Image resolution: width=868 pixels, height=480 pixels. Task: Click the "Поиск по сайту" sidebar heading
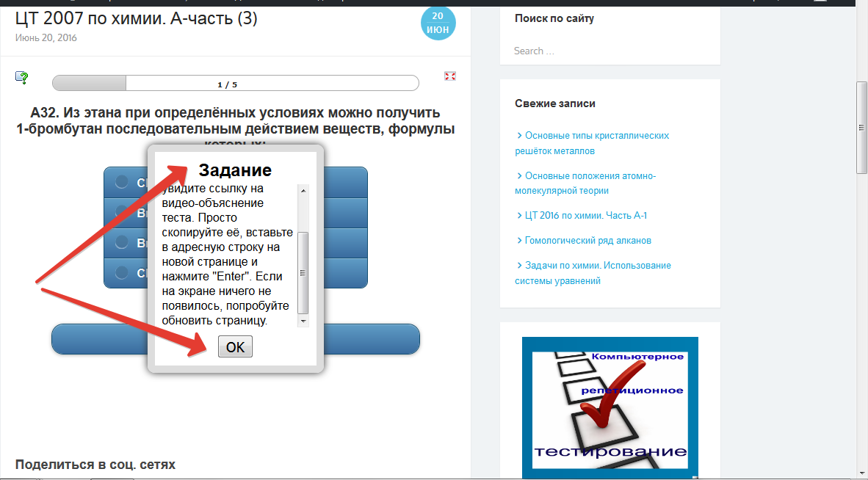click(554, 18)
